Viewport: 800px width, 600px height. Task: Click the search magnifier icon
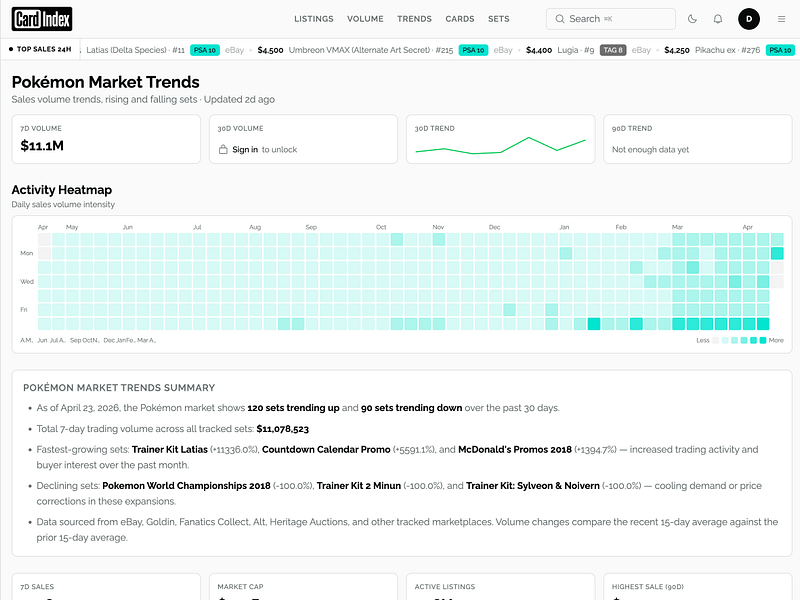coord(560,19)
